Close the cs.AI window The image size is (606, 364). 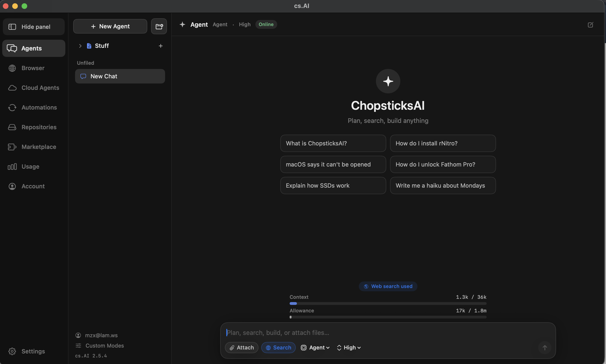click(x=5, y=6)
